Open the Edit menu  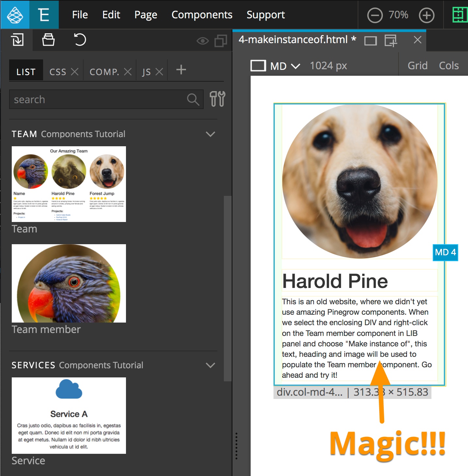click(x=111, y=15)
